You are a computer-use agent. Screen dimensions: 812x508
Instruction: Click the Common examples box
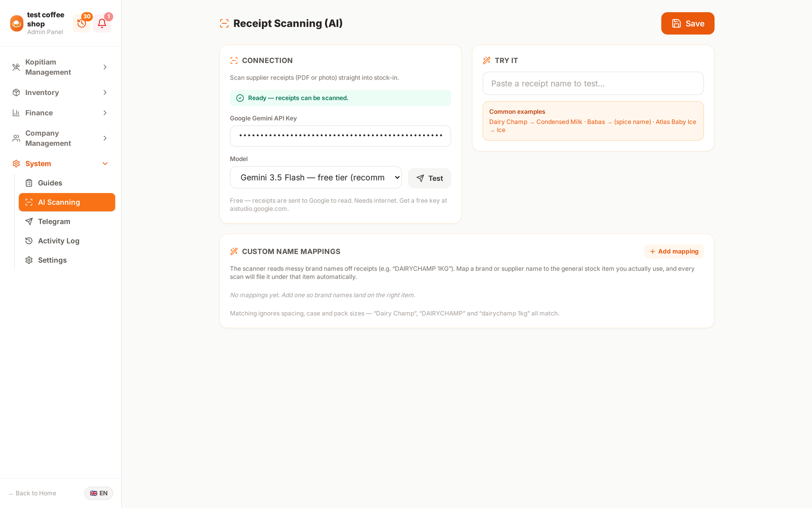click(x=593, y=121)
